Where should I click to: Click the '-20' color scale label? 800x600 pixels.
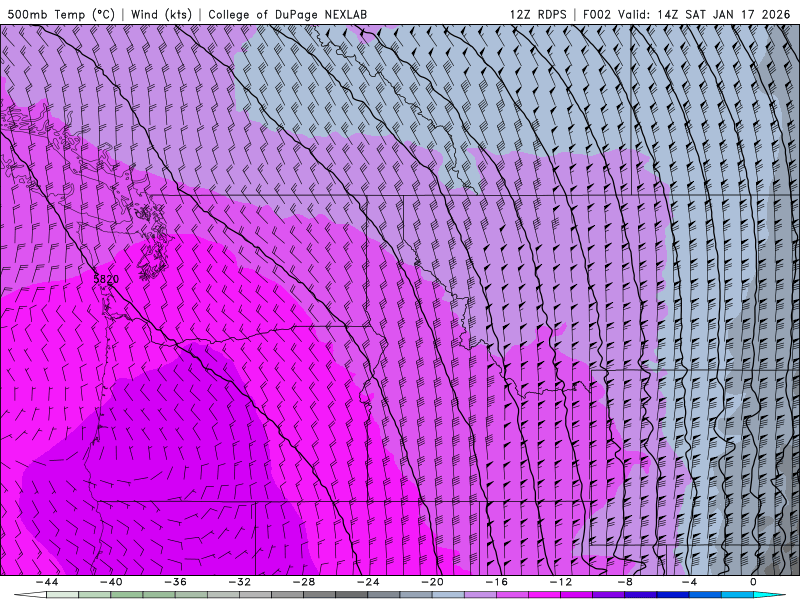(x=432, y=582)
